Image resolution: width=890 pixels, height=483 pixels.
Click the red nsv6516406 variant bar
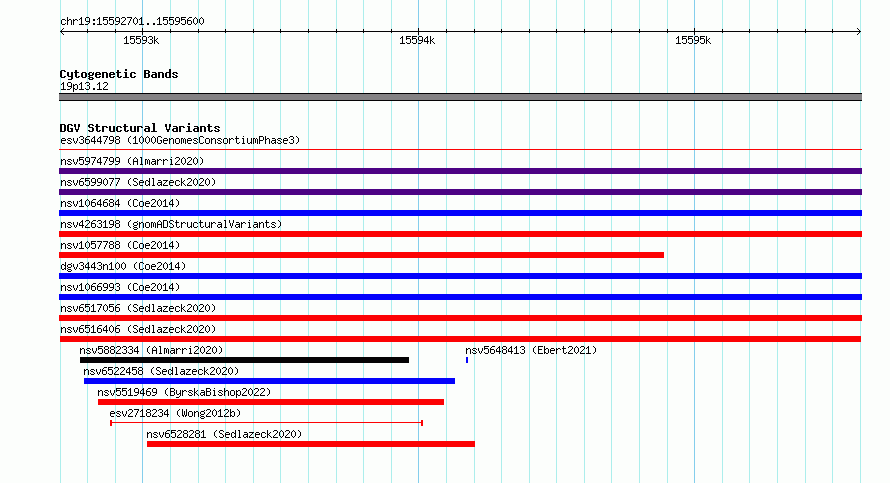(460, 339)
